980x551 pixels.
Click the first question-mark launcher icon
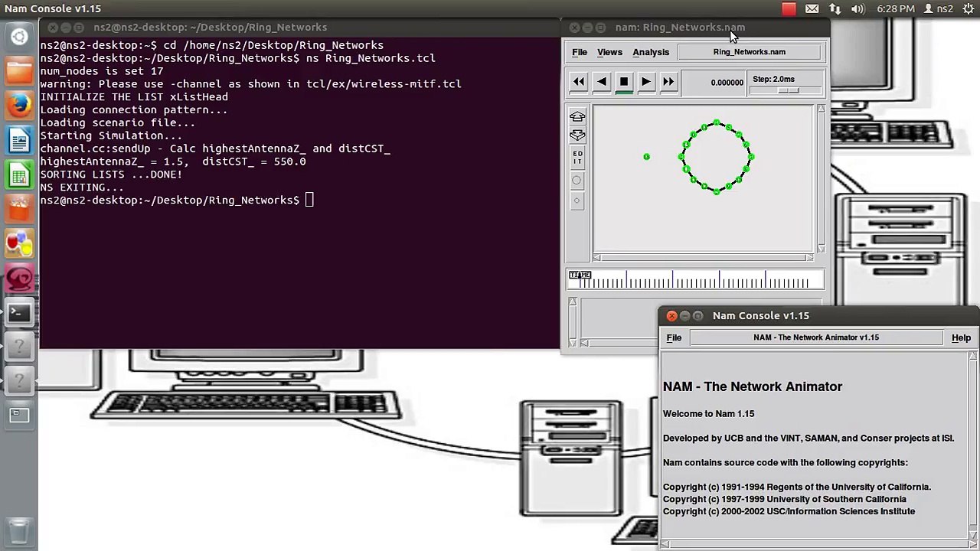coord(20,347)
